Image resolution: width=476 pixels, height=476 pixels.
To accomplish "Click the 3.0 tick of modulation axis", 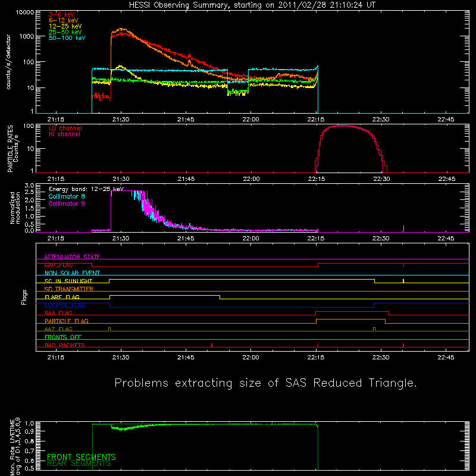I will pyautogui.click(x=29, y=186).
